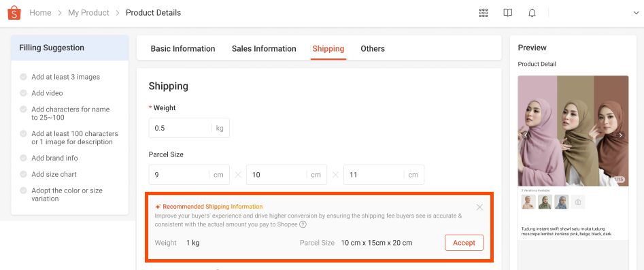This screenshot has height=270, width=644.
Task: Select the Shipping tab
Action: click(328, 48)
